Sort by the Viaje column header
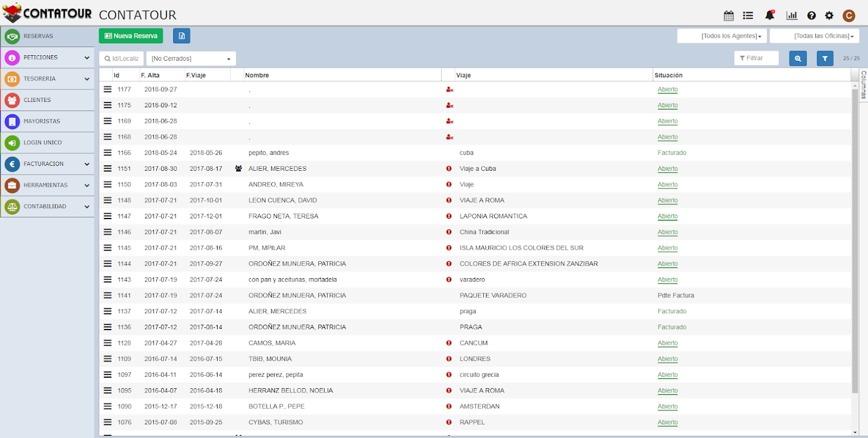The width and height of the screenshot is (868, 438). [x=464, y=76]
